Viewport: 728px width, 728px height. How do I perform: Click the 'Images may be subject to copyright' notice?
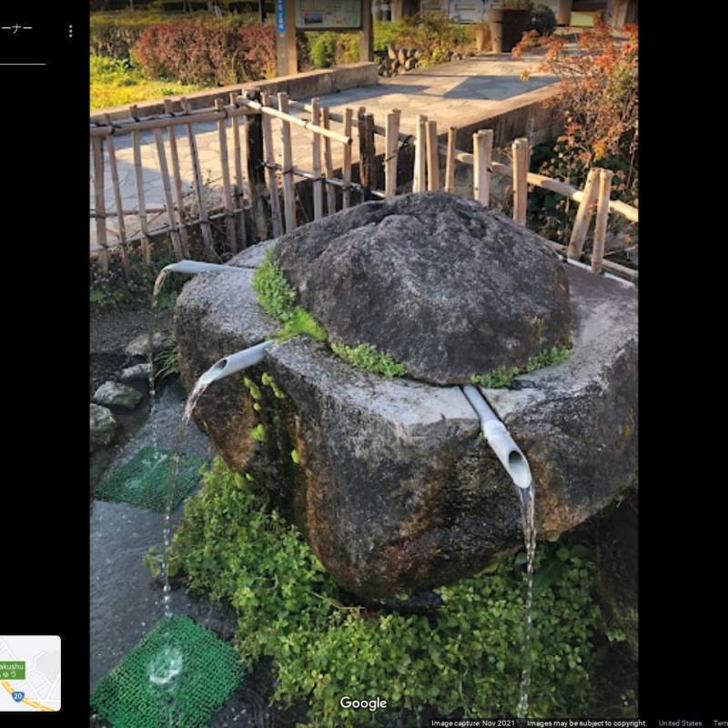pyautogui.click(x=586, y=723)
